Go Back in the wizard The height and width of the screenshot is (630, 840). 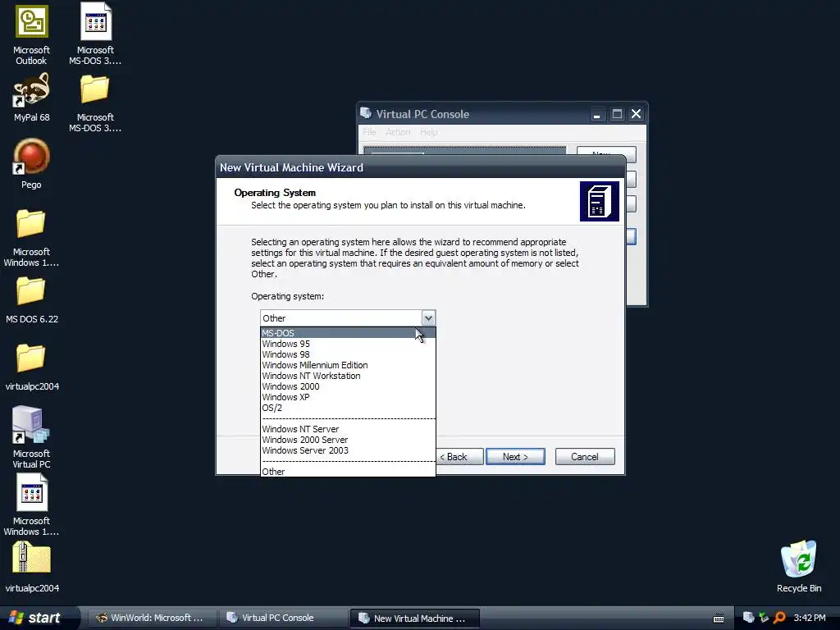(459, 456)
